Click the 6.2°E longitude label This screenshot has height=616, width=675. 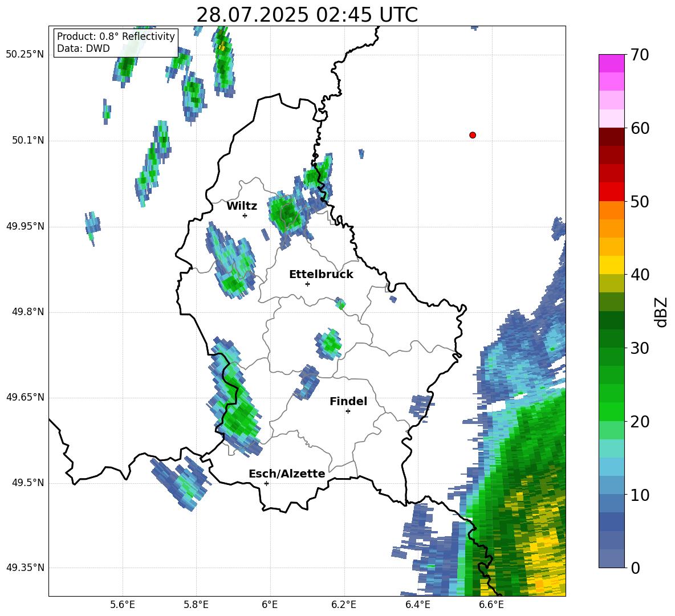click(x=344, y=605)
